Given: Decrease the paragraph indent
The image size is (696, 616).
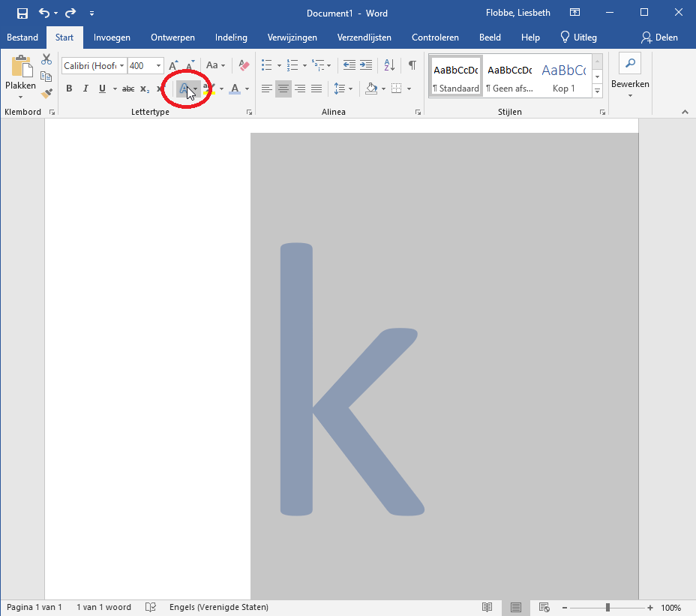Looking at the screenshot, I should click(349, 65).
